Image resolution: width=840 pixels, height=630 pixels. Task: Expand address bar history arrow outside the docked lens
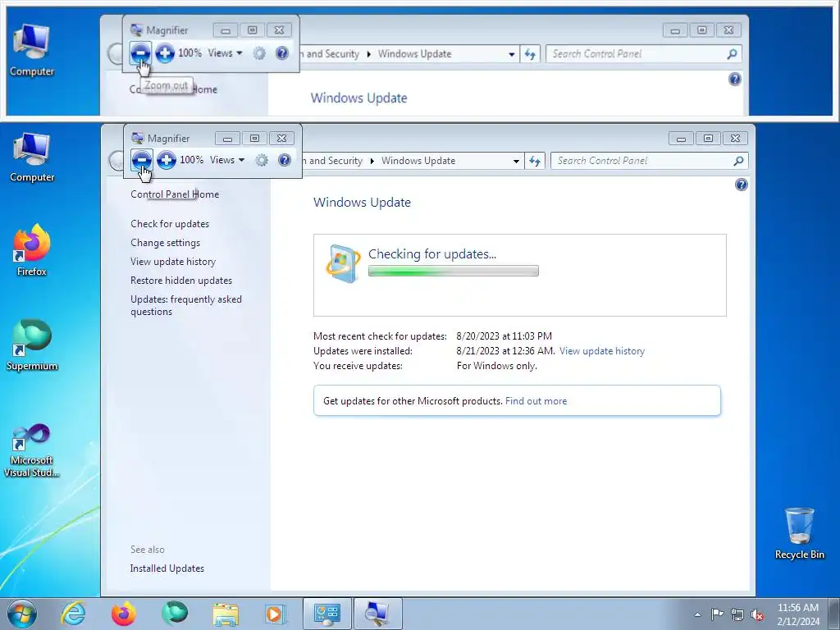[516, 161]
